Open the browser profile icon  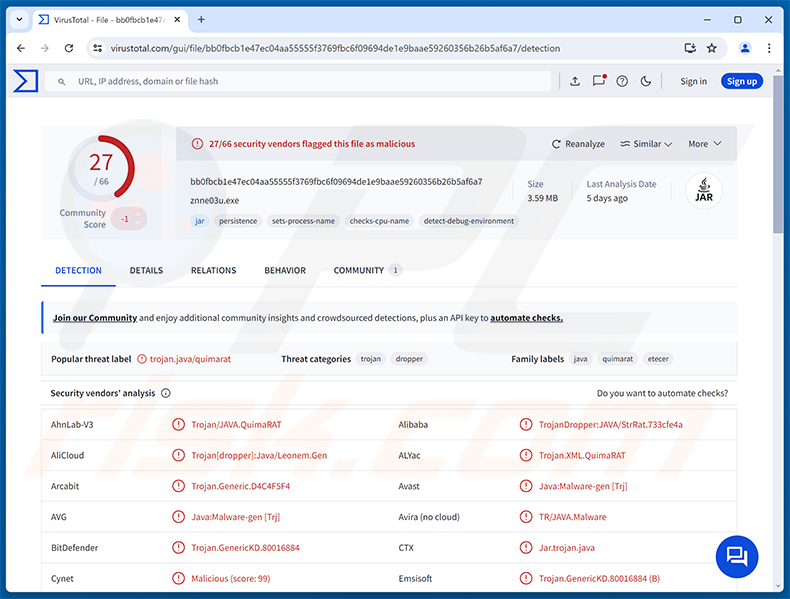tap(745, 48)
